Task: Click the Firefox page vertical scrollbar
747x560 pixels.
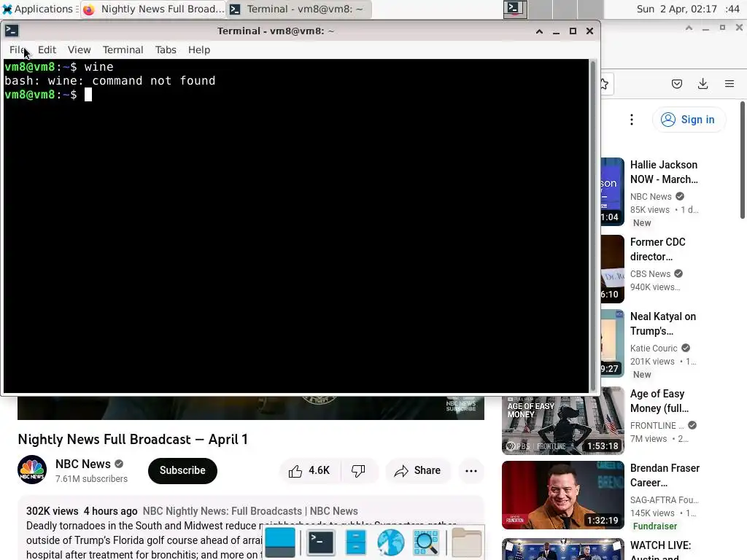Action: pyautogui.click(x=743, y=160)
